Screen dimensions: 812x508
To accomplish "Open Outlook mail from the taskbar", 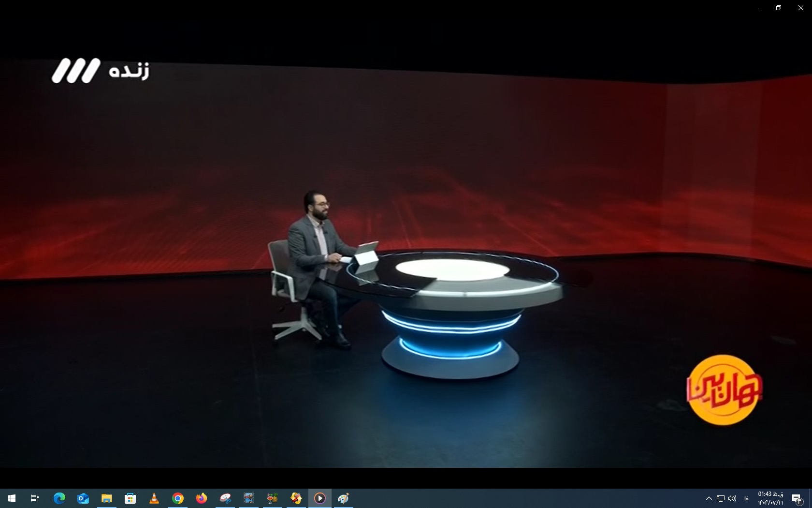I will tap(83, 498).
